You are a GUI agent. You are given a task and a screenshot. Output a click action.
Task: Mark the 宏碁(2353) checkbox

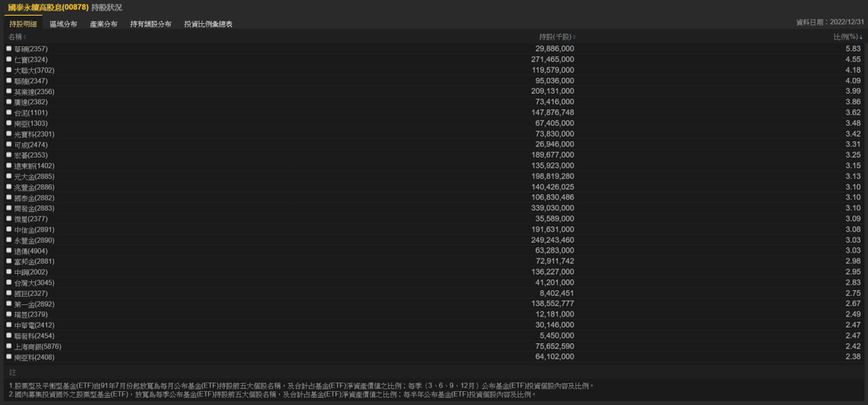click(x=9, y=155)
